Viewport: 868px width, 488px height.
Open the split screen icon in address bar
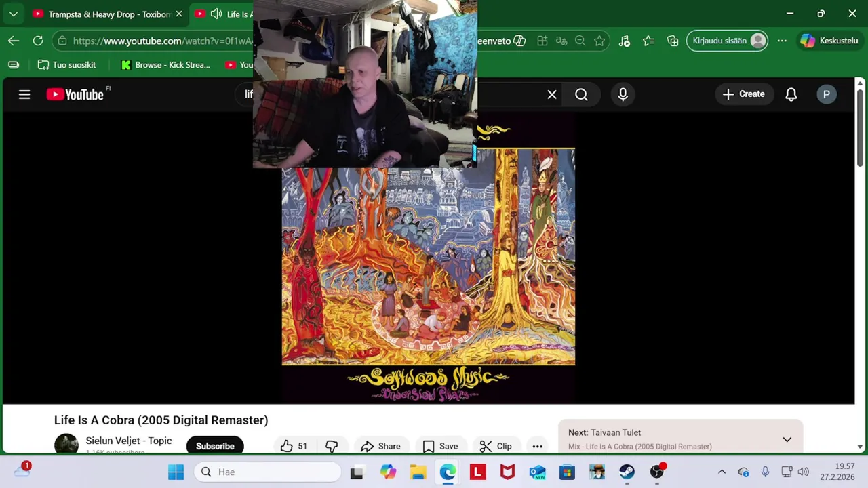pos(542,41)
